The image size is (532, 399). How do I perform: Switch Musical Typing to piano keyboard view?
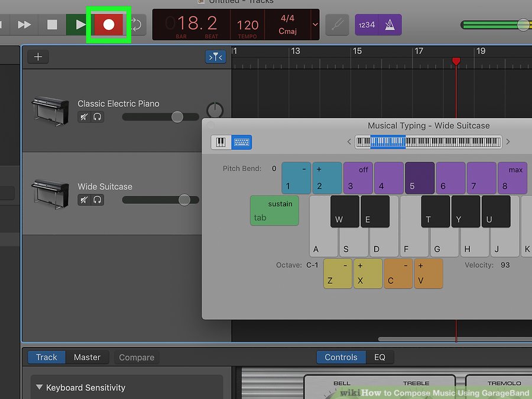coord(221,142)
